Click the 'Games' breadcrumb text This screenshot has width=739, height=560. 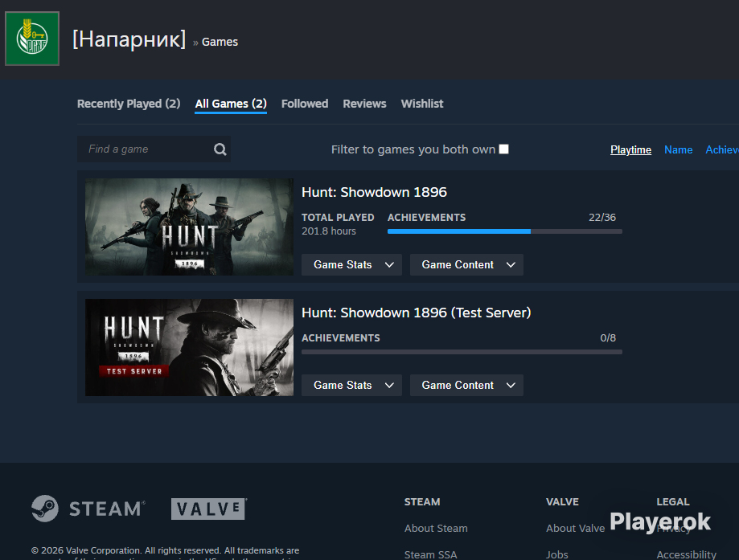(220, 42)
